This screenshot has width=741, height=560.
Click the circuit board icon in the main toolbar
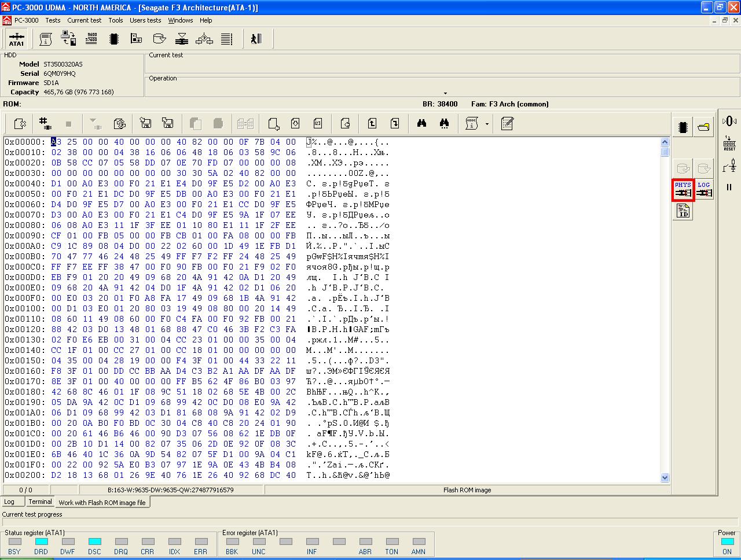click(x=136, y=39)
